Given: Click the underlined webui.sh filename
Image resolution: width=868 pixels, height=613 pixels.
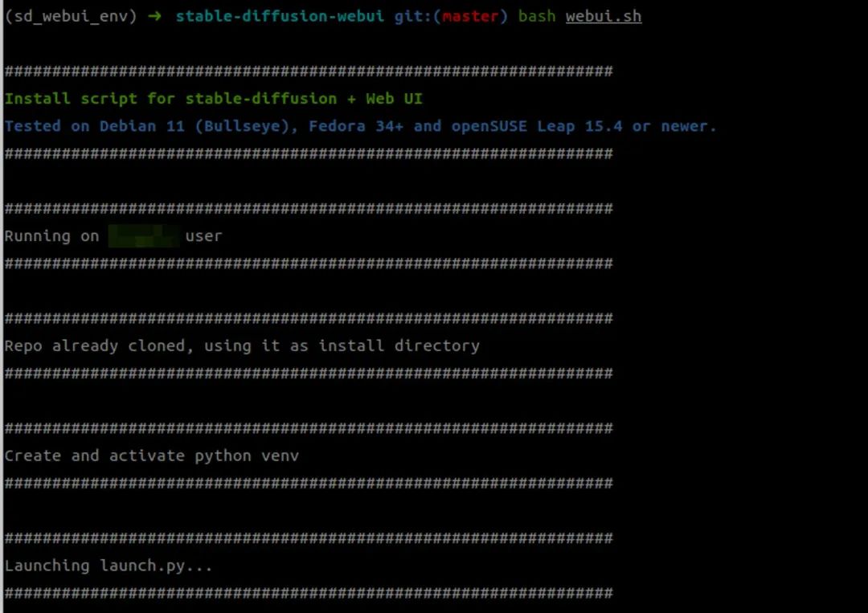Looking at the screenshot, I should tap(604, 16).
